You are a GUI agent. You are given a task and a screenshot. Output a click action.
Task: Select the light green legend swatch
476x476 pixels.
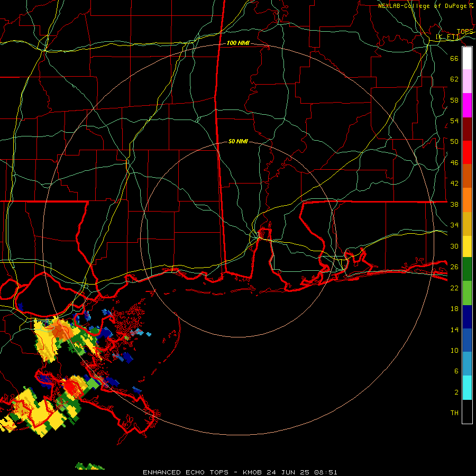[x=467, y=293]
